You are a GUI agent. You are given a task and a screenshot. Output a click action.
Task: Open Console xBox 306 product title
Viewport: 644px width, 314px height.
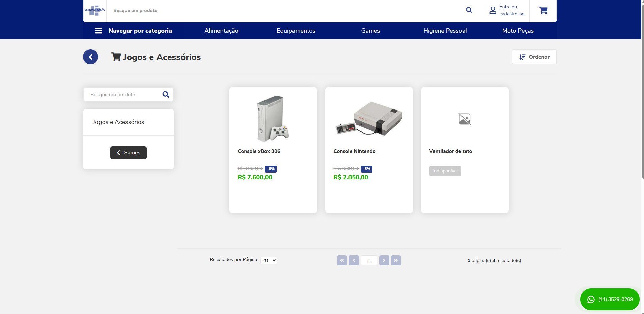coord(259,151)
